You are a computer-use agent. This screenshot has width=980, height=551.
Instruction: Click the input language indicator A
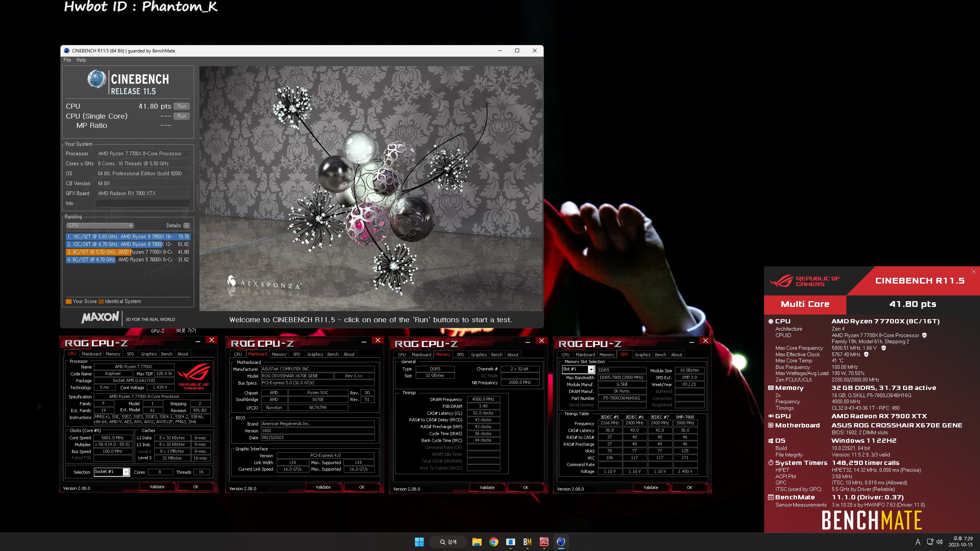[918, 542]
